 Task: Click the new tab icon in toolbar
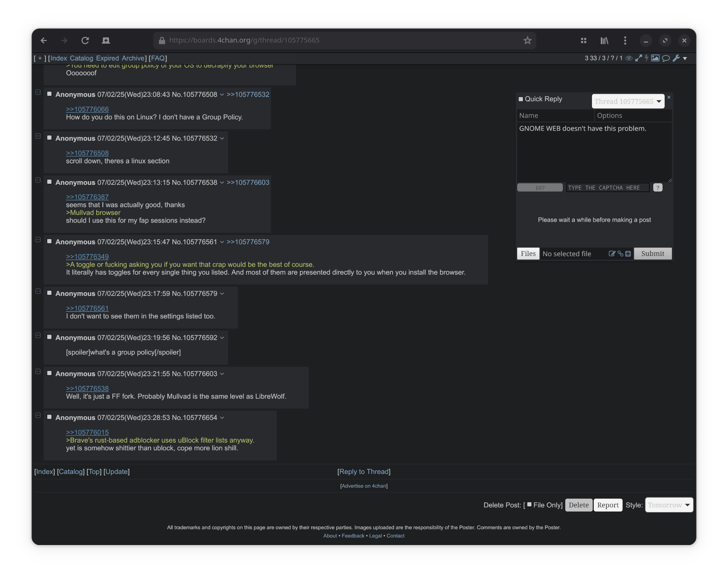click(x=106, y=40)
